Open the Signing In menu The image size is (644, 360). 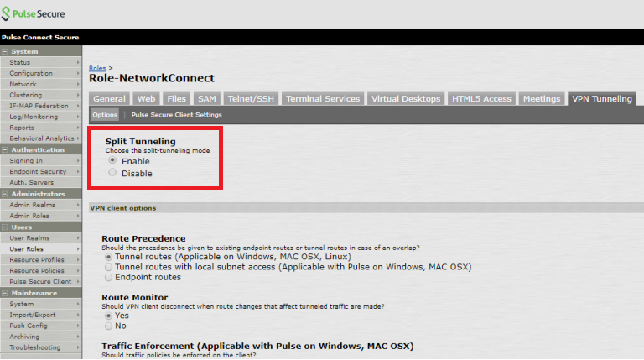tap(40, 160)
